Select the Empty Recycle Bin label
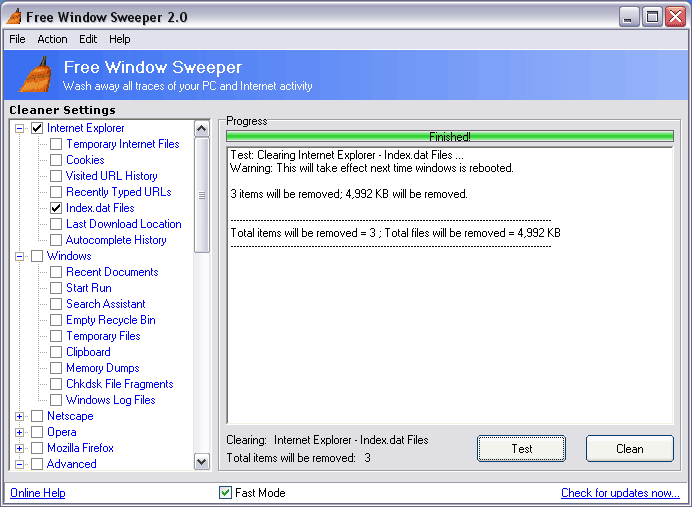Screen dimensions: 692x507 click(111, 320)
